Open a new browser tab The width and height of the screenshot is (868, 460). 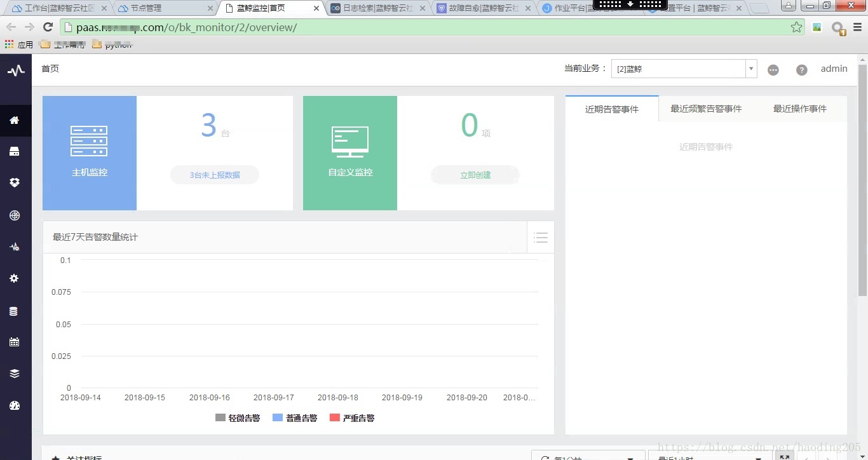(759, 9)
